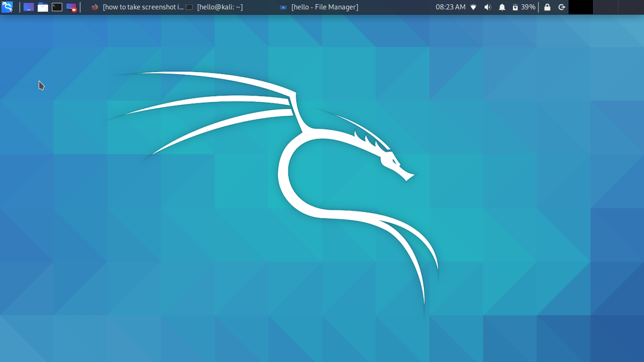Select the active black workspace

click(x=581, y=7)
